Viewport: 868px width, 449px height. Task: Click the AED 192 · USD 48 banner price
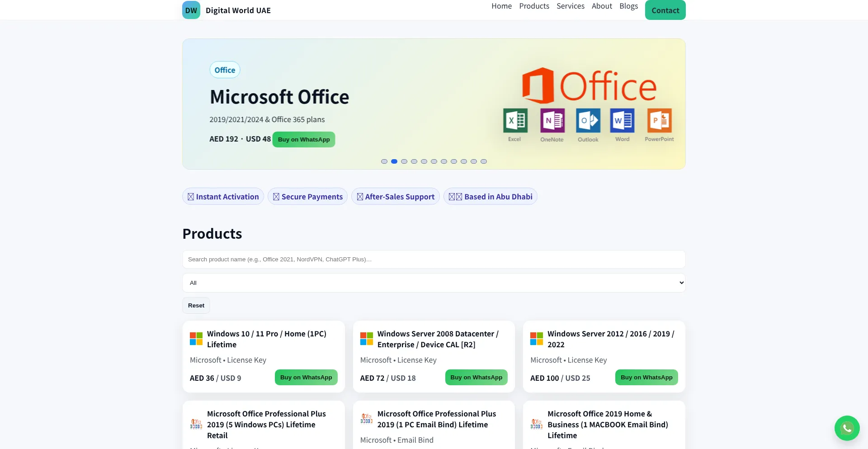coord(240,139)
